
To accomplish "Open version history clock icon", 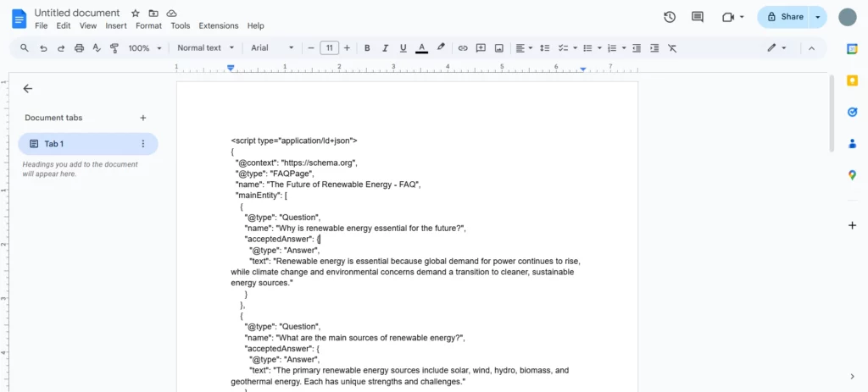I will (x=670, y=17).
